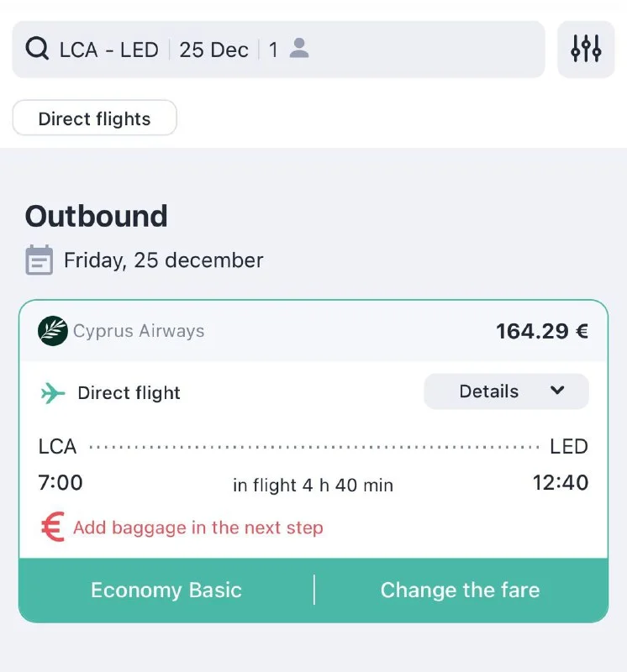Click the Friday, 25 december date label

[x=164, y=260]
